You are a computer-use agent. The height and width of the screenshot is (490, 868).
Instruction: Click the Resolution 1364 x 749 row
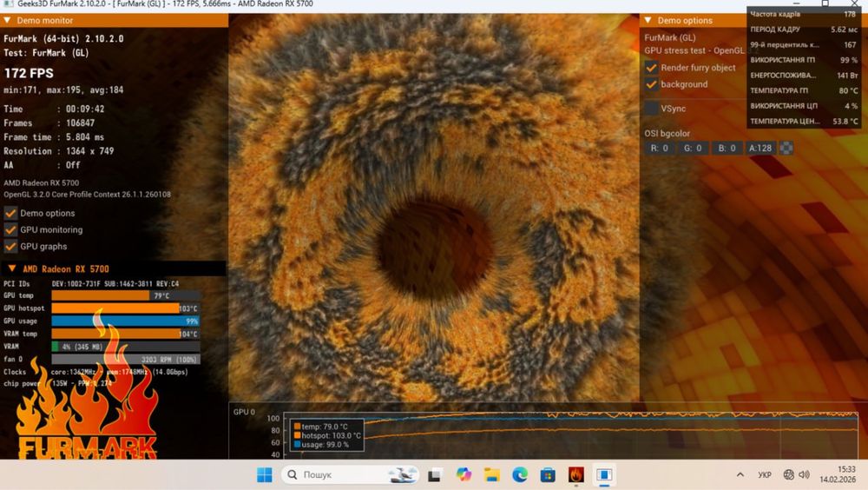(59, 151)
